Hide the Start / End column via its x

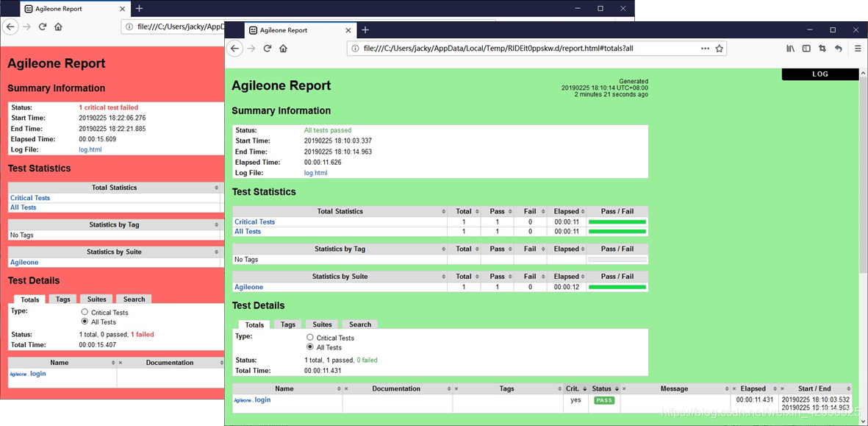(x=783, y=389)
